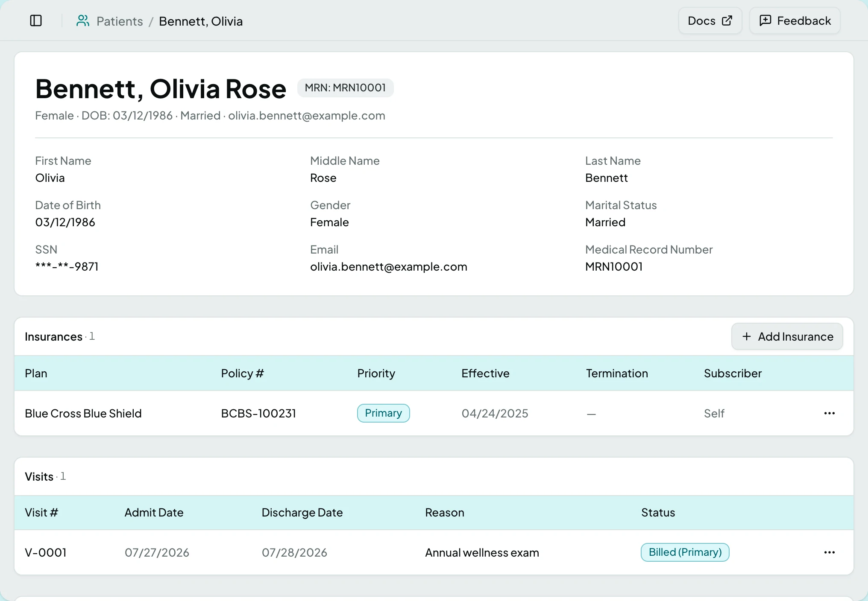Image resolution: width=868 pixels, height=601 pixels.
Task: Open V-0001 visit row actions menu
Action: [x=830, y=552]
